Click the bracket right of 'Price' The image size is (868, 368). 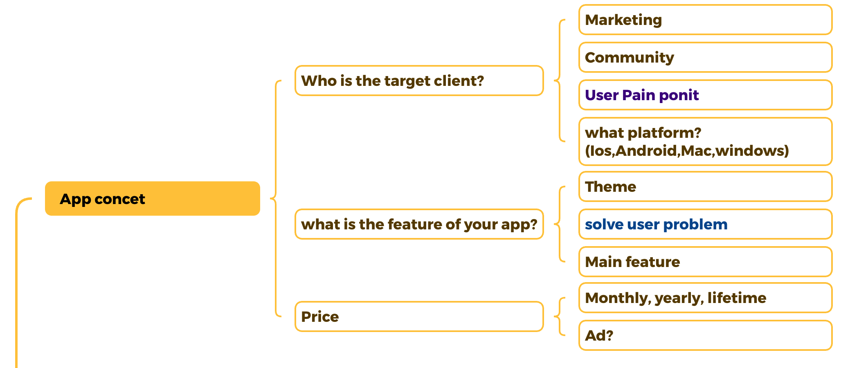pos(559,316)
